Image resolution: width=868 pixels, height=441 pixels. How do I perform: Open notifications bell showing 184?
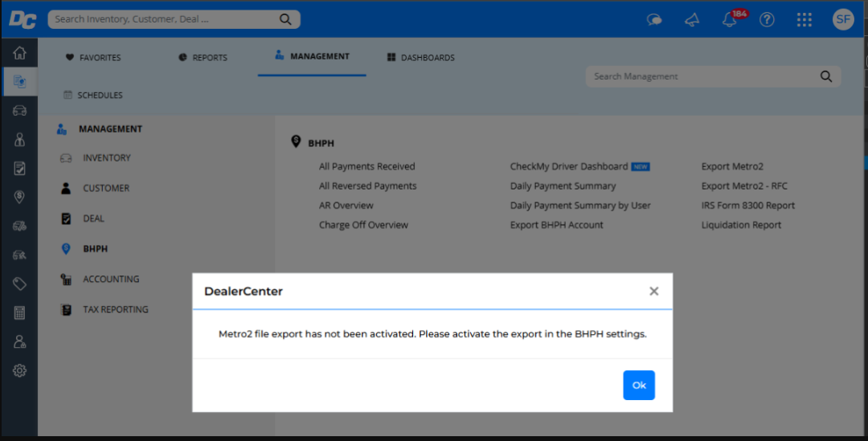730,20
